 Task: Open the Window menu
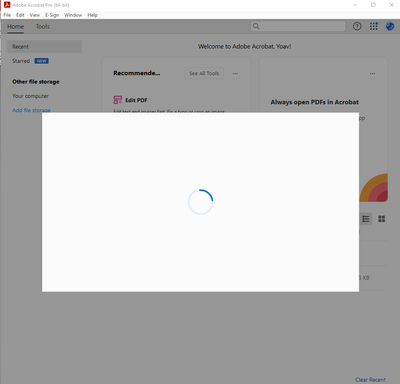point(73,15)
